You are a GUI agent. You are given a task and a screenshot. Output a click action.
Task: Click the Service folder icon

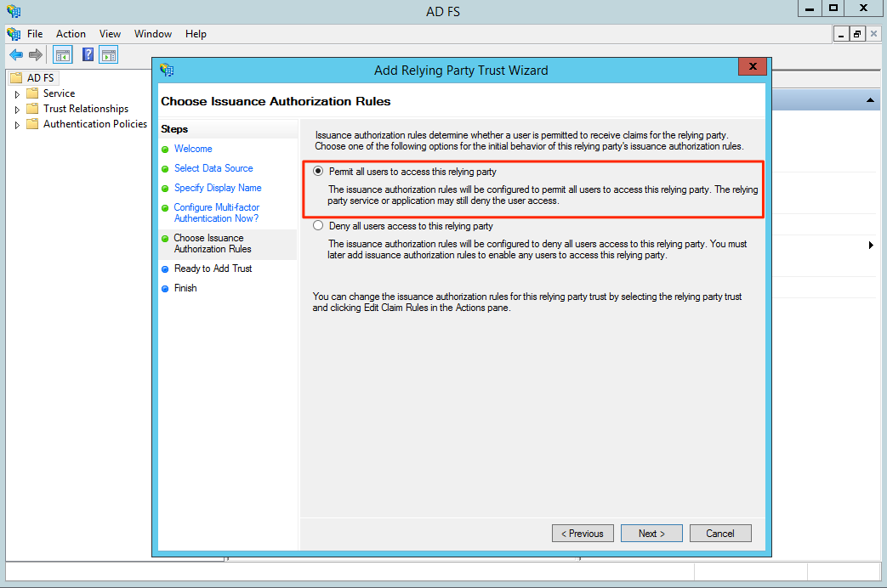point(33,93)
